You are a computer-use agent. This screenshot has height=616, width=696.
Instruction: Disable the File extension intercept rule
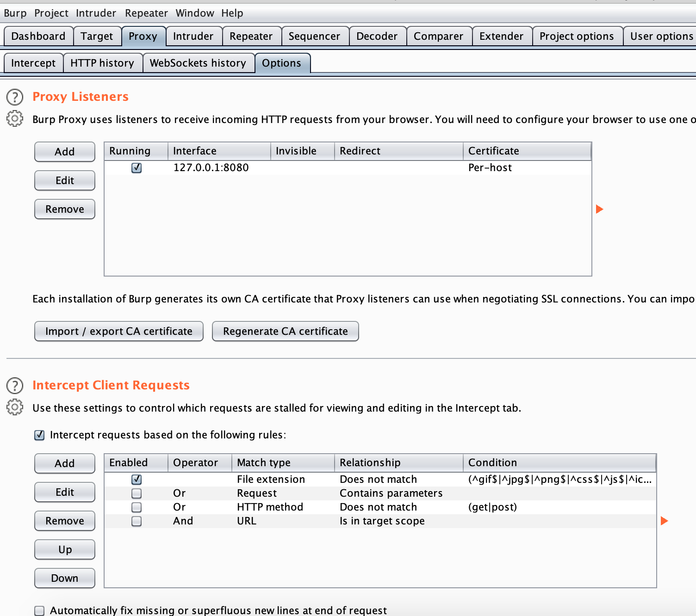tap(137, 480)
